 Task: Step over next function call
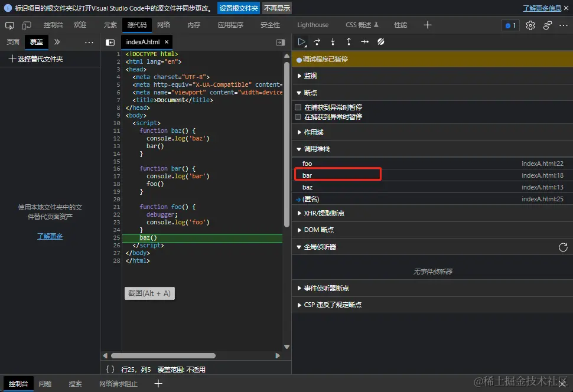point(317,42)
